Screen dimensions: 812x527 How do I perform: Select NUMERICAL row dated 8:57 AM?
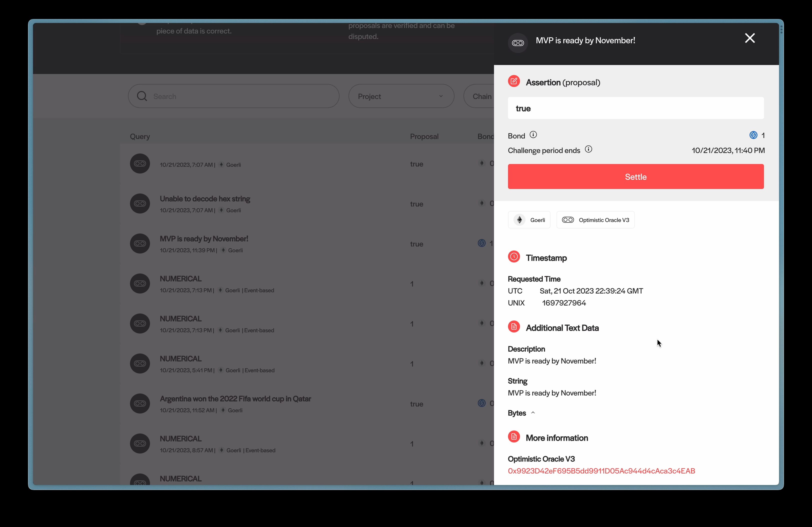click(307, 443)
